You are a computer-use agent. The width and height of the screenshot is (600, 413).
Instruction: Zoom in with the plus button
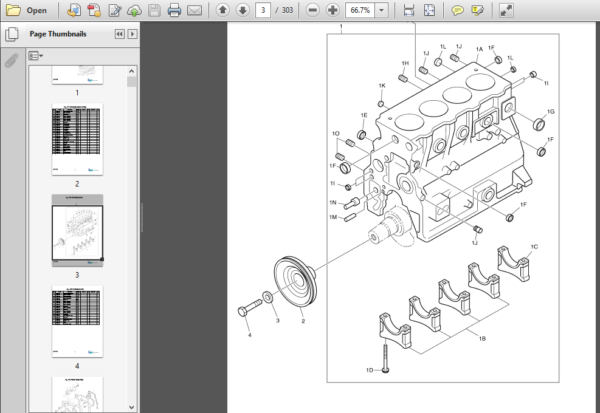tap(333, 10)
